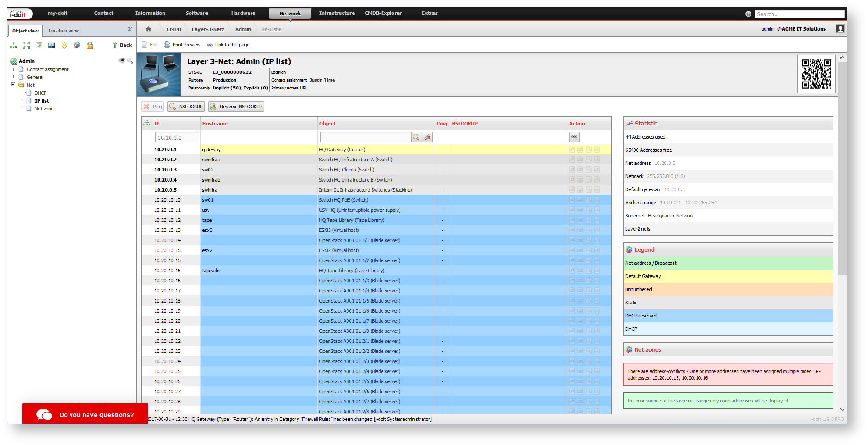Viewport: 868px width, 445px height.
Task: Click the NSLOOKUP magnifier icon in swinfrab row
Action: click(588, 179)
